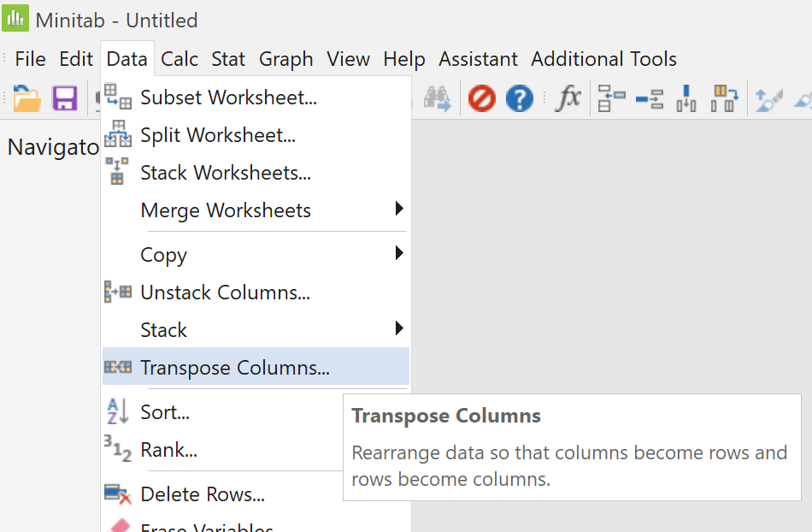This screenshot has width=812, height=532.
Task: Open the Edit menu
Action: pos(76,59)
